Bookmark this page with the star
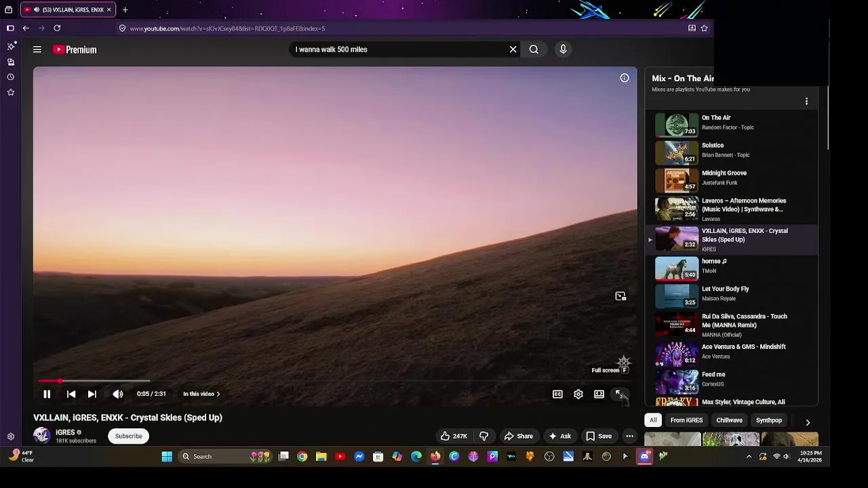Screen dimensions: 868x488 pyautogui.click(x=704, y=28)
